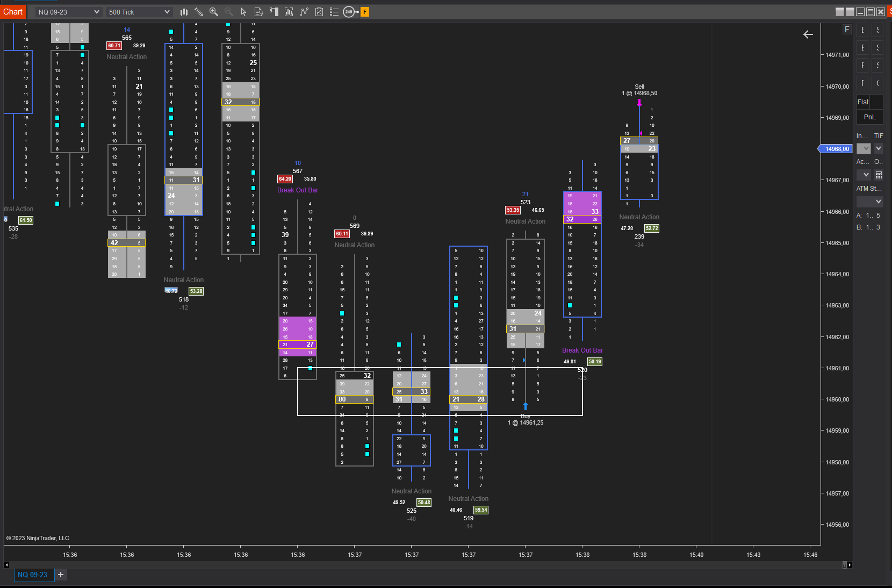
Task: Select the drawing tools pencil icon
Action: (199, 12)
